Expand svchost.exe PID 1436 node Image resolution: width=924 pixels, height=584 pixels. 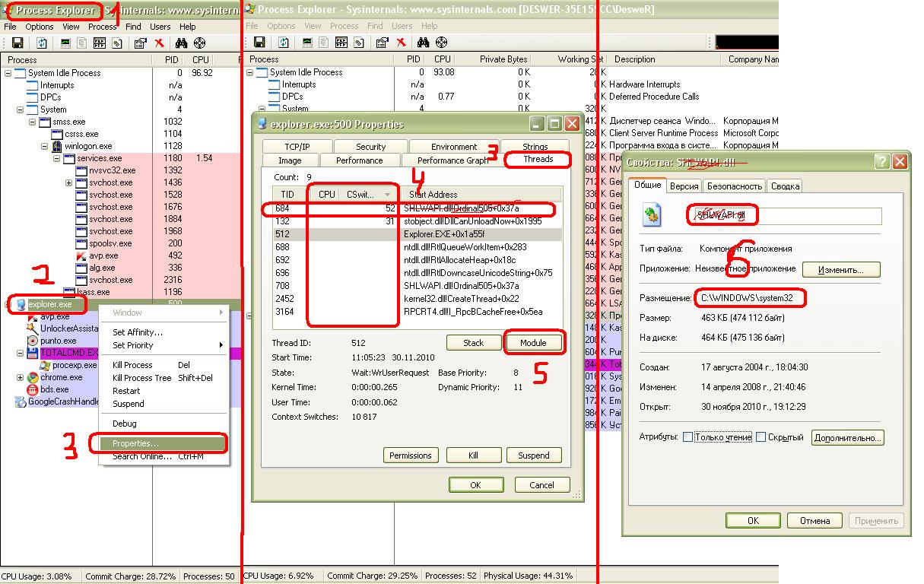pos(69,182)
